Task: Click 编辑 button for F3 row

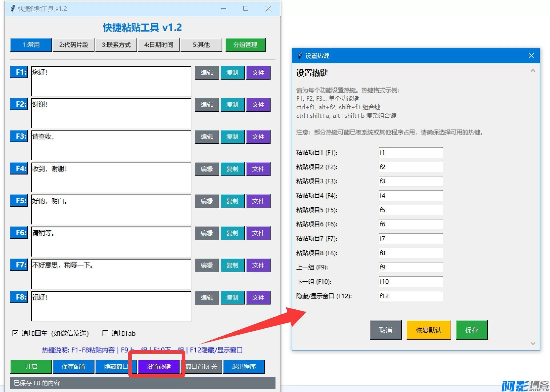Action: [206, 137]
